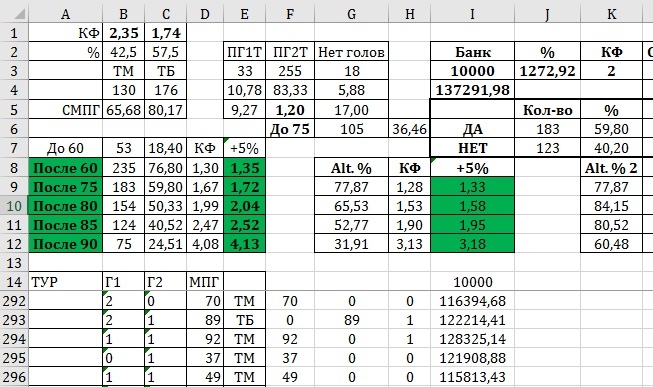The image size is (653, 387).
Task: Click the До 60 label cell
Action: tap(65, 148)
